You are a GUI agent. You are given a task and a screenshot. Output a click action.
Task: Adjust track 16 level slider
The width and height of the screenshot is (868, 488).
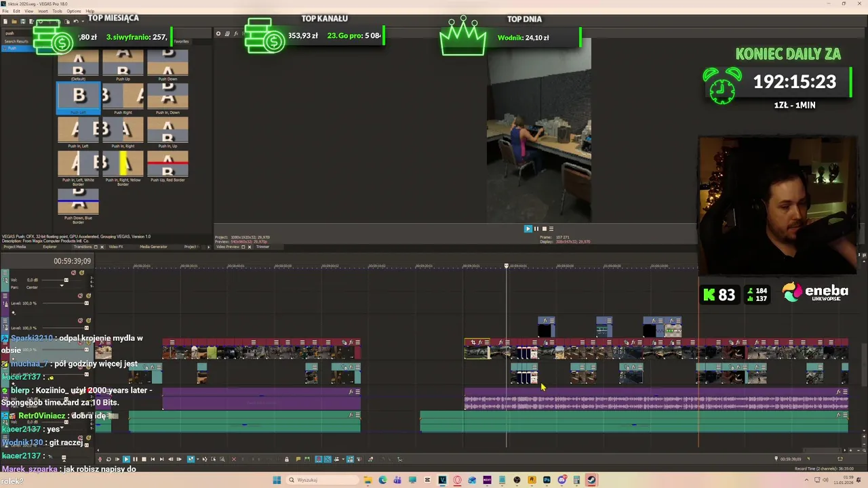pyautogui.click(x=86, y=303)
